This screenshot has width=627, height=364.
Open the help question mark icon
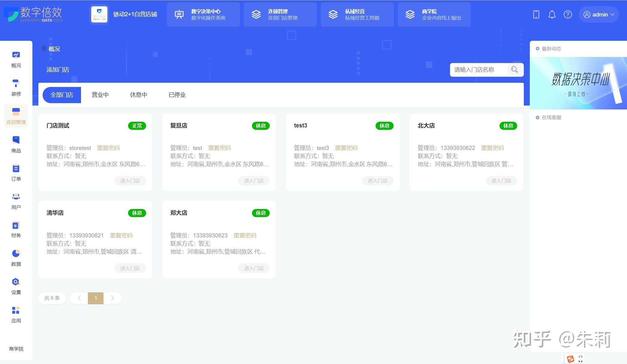click(x=568, y=14)
